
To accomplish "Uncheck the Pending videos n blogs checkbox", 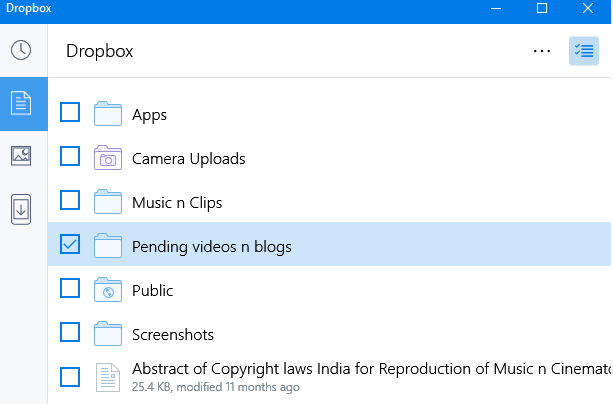I will point(70,245).
